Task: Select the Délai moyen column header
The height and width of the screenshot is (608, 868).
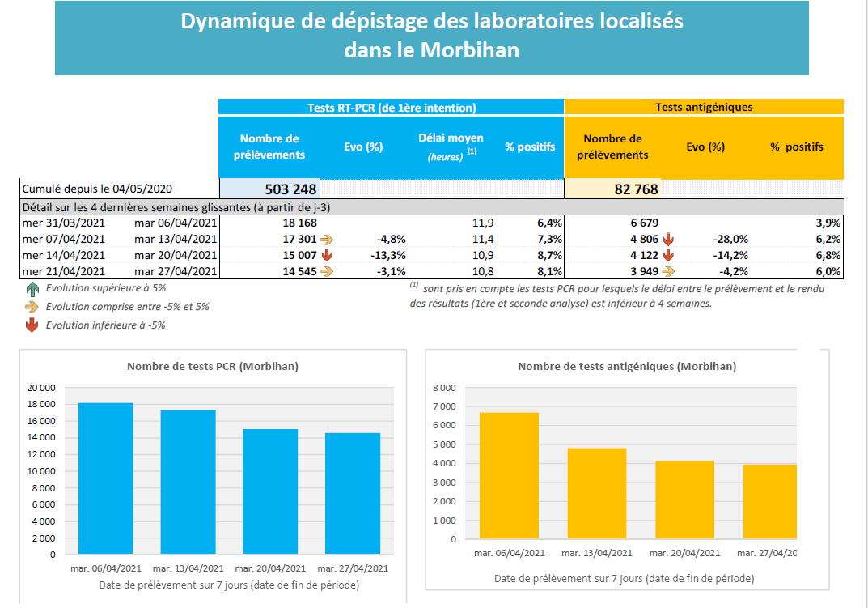Action: click(x=451, y=147)
